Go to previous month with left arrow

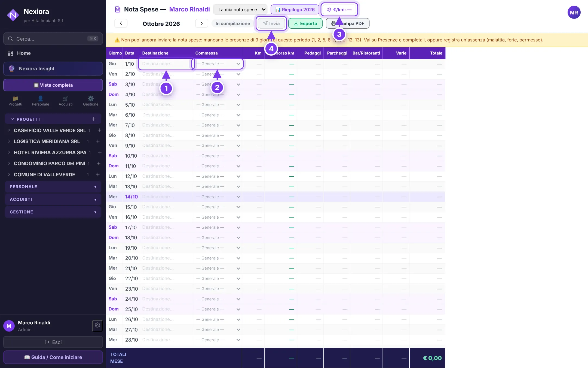[x=121, y=23]
